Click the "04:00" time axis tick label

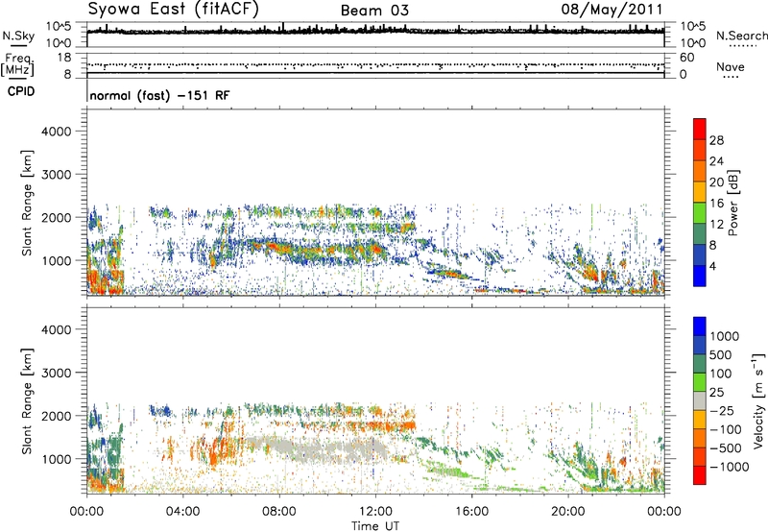pos(182,512)
